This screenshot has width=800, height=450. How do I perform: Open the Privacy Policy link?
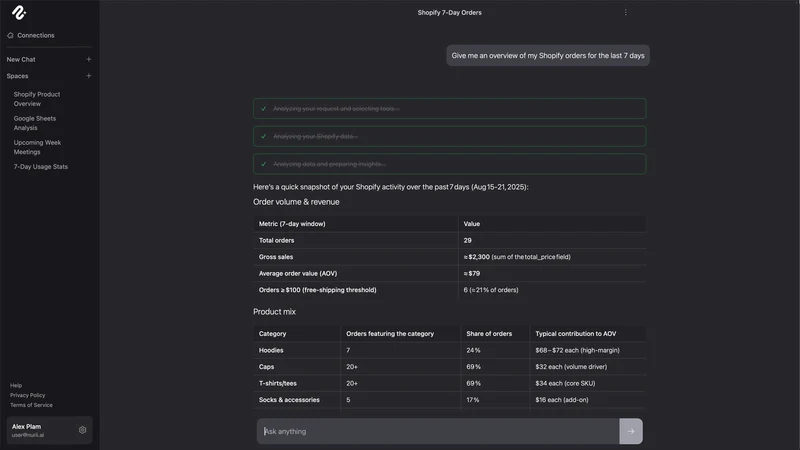coord(28,395)
